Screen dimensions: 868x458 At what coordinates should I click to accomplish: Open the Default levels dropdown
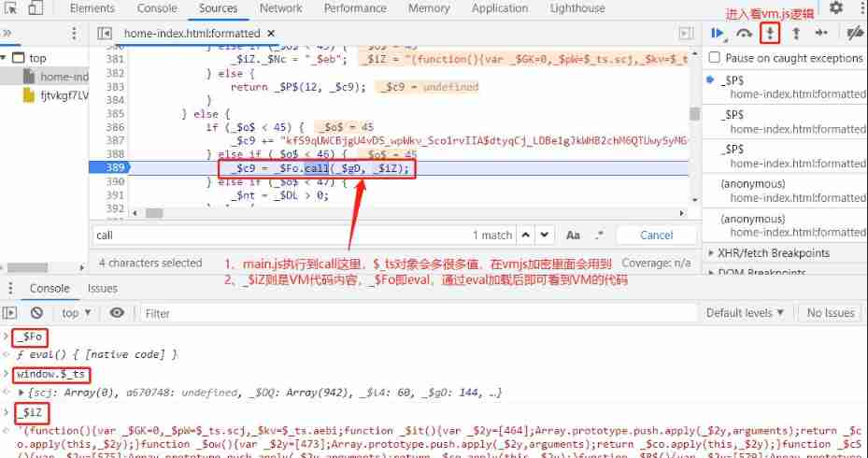coord(745,313)
